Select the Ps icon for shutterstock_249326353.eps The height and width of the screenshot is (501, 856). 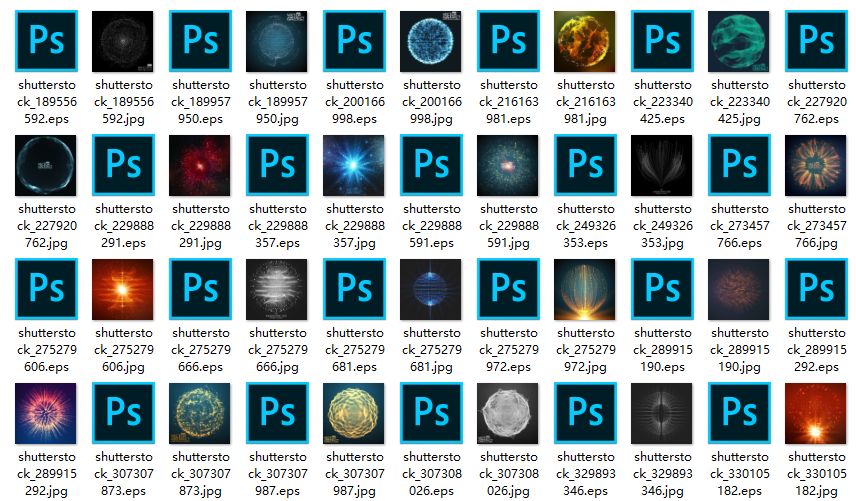click(x=585, y=165)
